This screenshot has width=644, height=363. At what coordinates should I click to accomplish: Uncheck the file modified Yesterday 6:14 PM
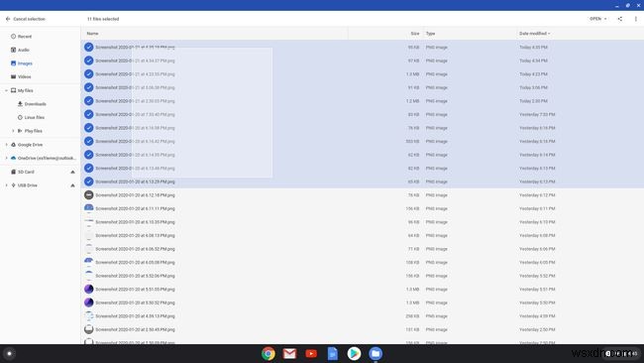click(x=89, y=155)
